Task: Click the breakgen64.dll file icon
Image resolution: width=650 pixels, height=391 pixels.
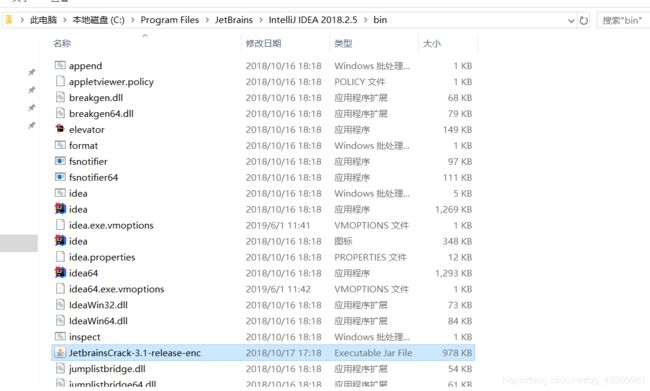Action: [61, 113]
